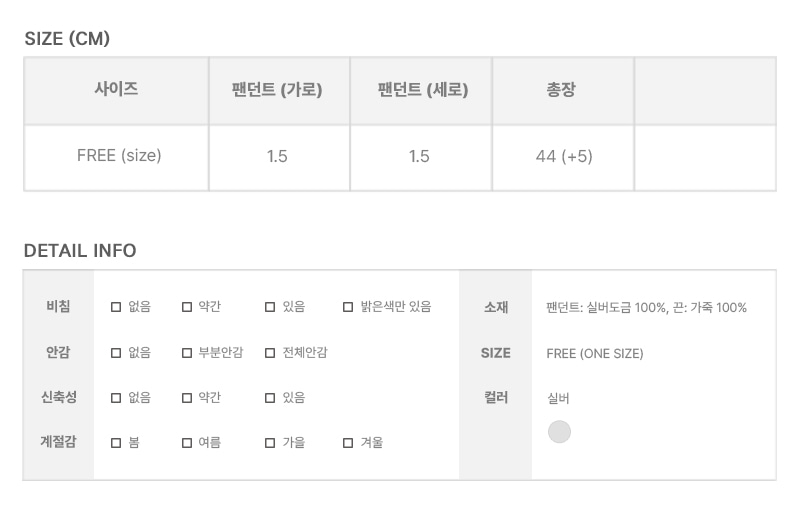Click the 팬던트 (세로) column header
The width and height of the screenshot is (800, 529).
[421, 90]
